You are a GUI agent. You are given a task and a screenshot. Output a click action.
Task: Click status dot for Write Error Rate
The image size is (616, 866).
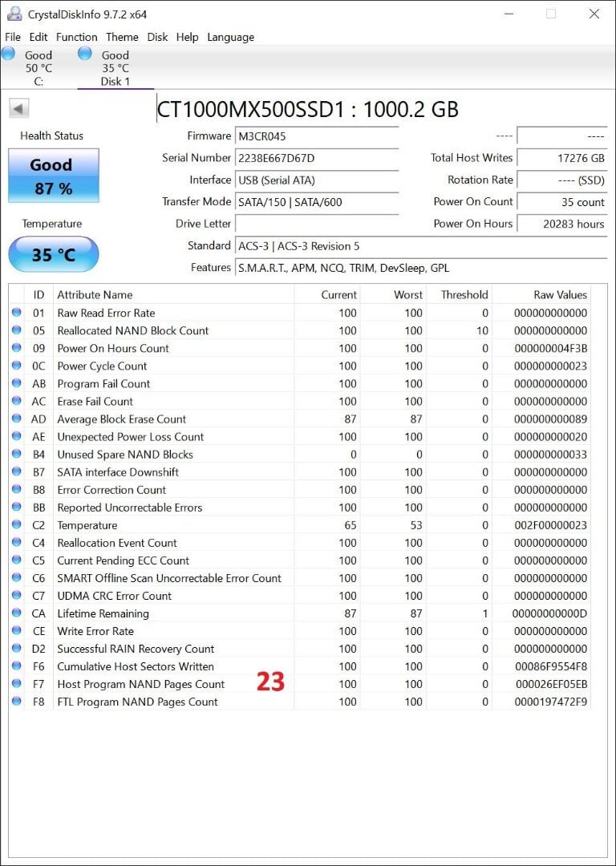click(17, 631)
